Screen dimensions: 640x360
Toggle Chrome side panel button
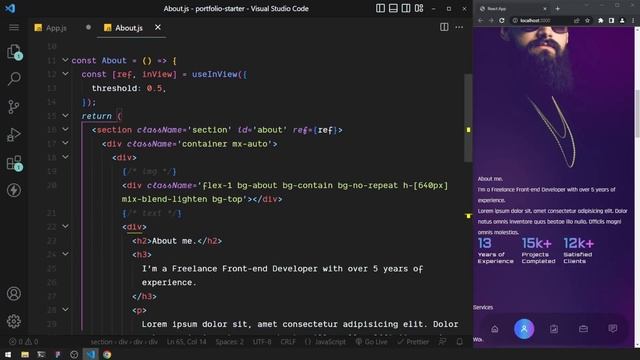(611, 20)
